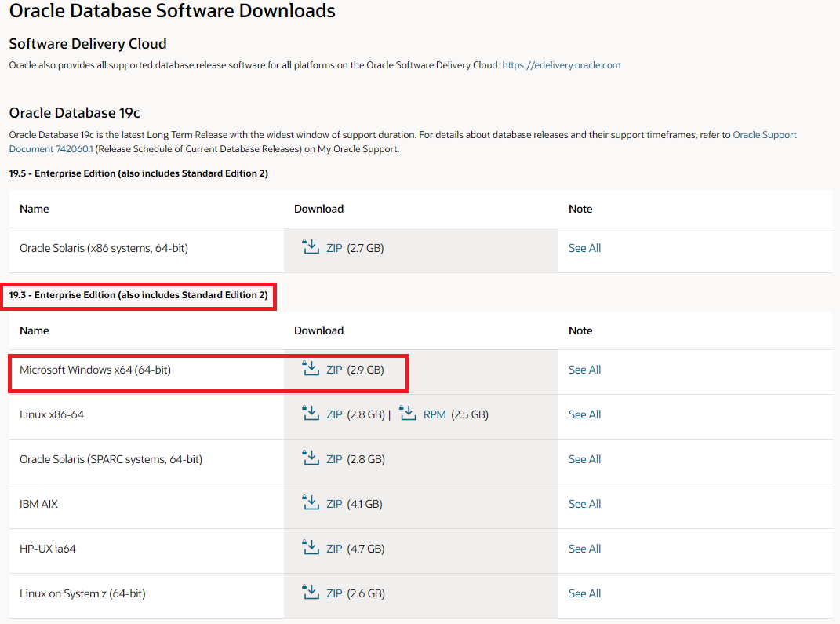
Task: Click download icon for HP-UX ia64 ZIP
Action: (x=311, y=547)
